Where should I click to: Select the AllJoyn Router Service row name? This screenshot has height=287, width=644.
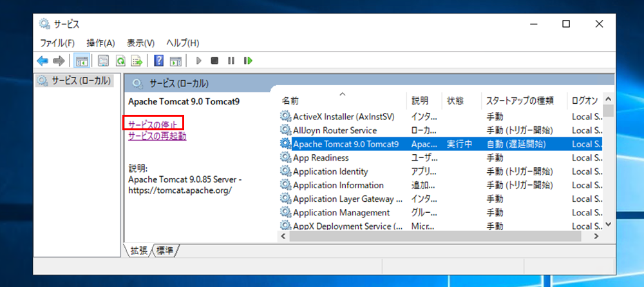point(335,130)
